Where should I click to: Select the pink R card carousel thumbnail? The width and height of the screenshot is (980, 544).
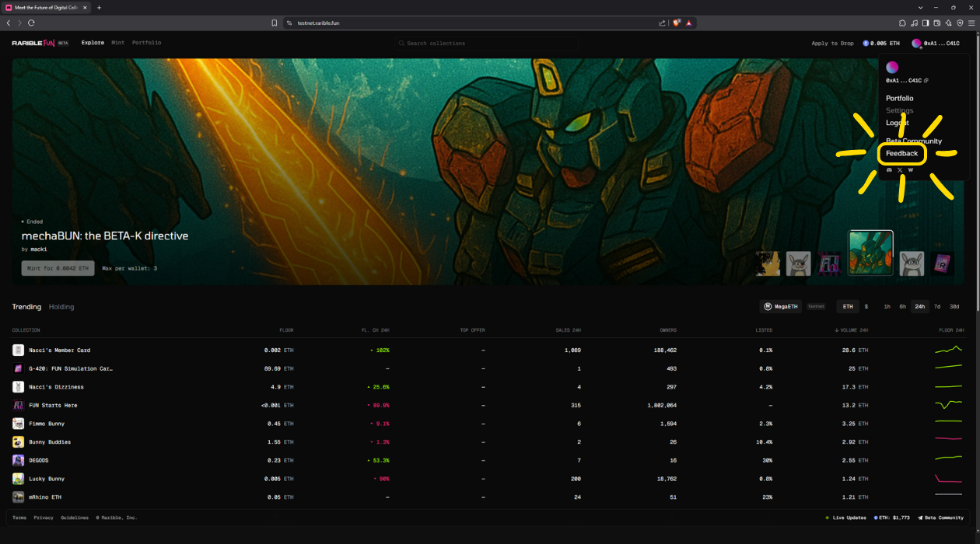click(942, 263)
